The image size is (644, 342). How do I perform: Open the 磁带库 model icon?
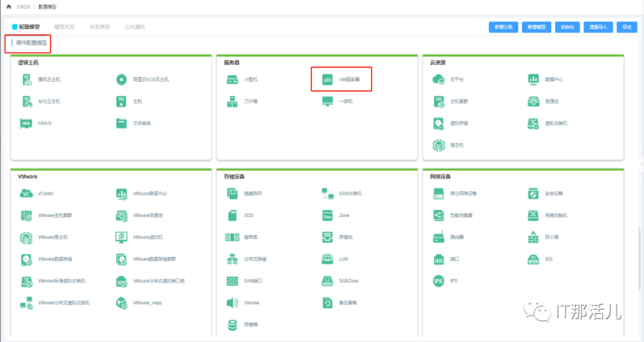point(233,237)
